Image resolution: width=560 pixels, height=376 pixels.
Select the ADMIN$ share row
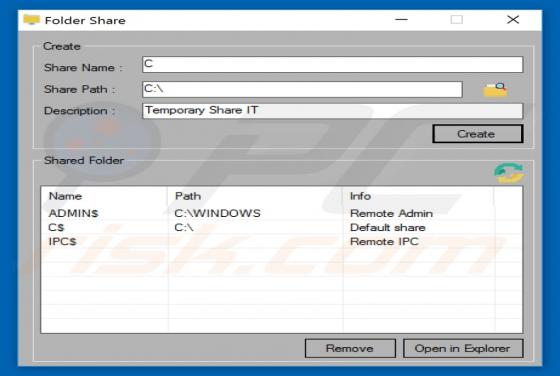(281, 213)
